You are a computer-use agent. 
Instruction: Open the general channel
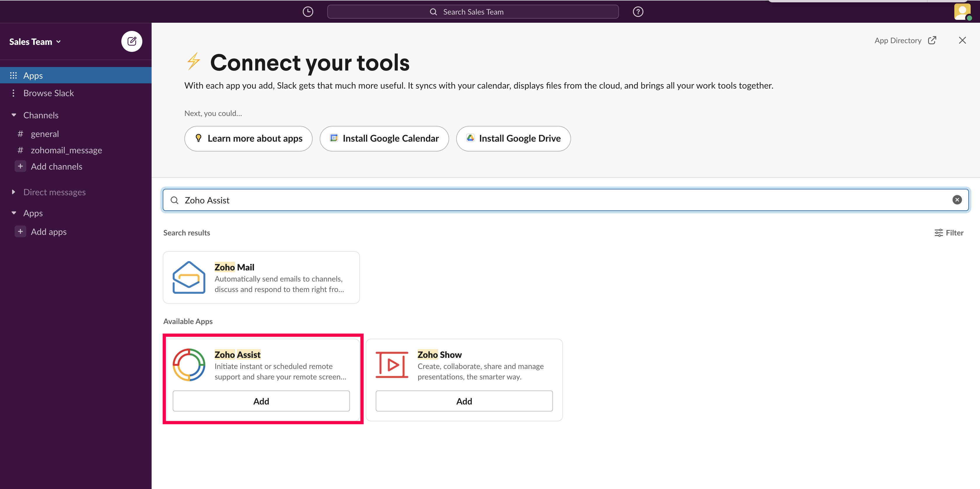coord(45,134)
